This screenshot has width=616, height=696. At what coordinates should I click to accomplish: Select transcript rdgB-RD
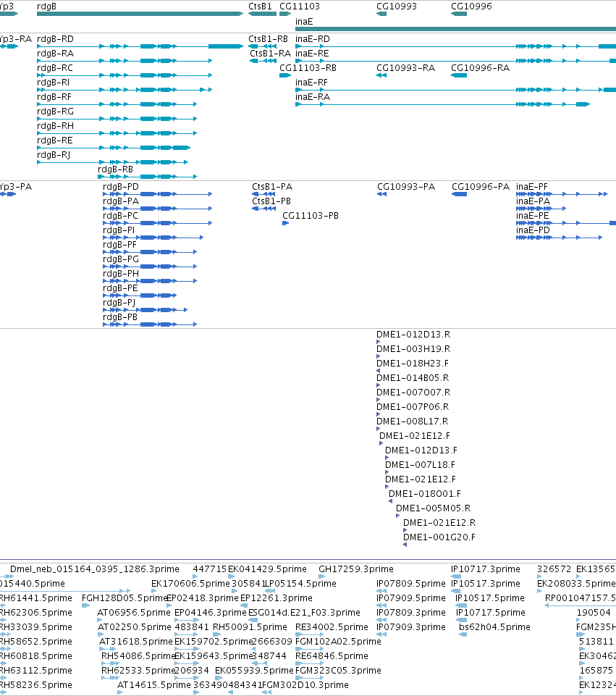click(140, 46)
